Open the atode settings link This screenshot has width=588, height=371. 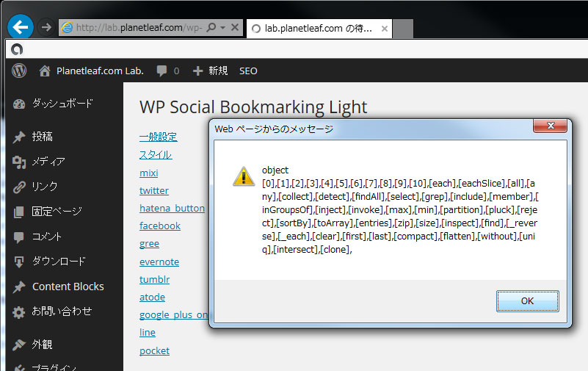tap(152, 297)
